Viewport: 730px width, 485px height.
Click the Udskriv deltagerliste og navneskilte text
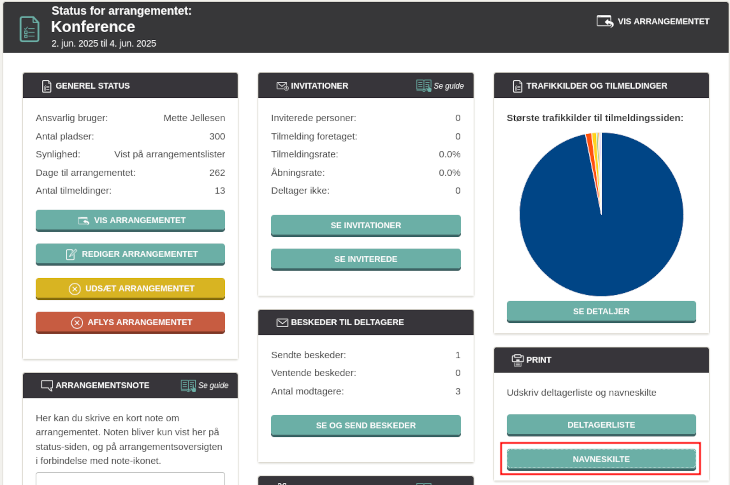click(x=581, y=393)
